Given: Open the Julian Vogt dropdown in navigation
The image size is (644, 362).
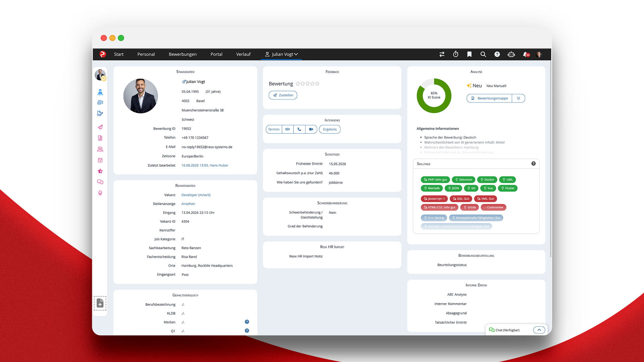Looking at the screenshot, I should tap(281, 54).
